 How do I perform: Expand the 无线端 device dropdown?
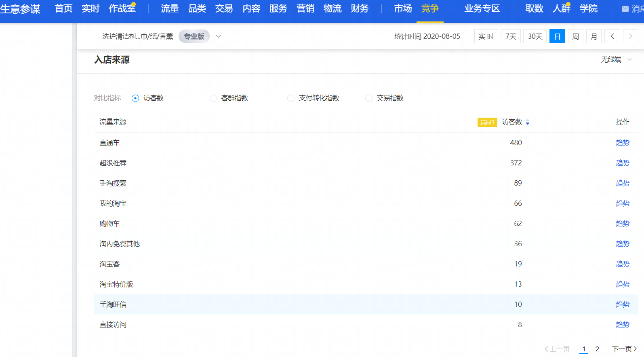[616, 59]
